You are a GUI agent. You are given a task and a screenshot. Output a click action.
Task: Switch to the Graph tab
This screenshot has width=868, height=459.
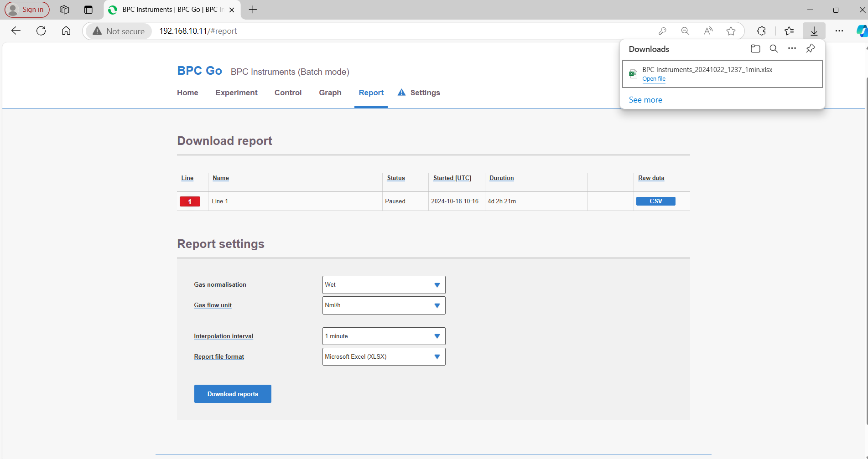click(x=330, y=93)
